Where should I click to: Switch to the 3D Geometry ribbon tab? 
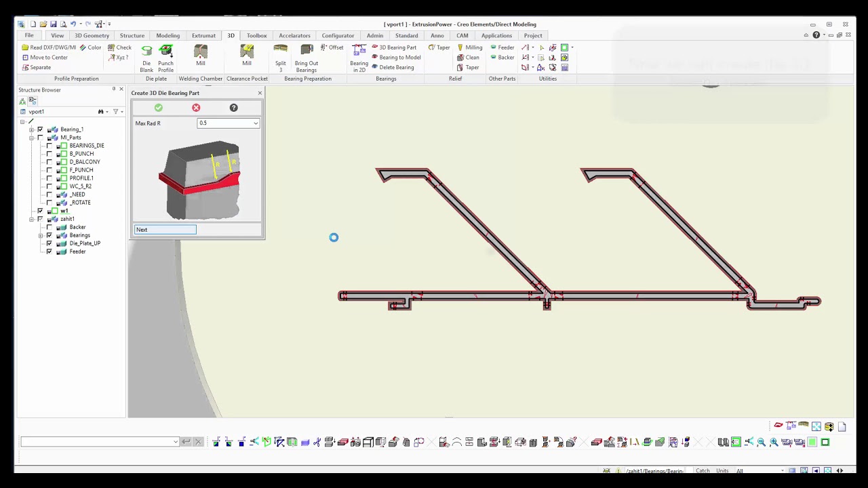point(92,35)
